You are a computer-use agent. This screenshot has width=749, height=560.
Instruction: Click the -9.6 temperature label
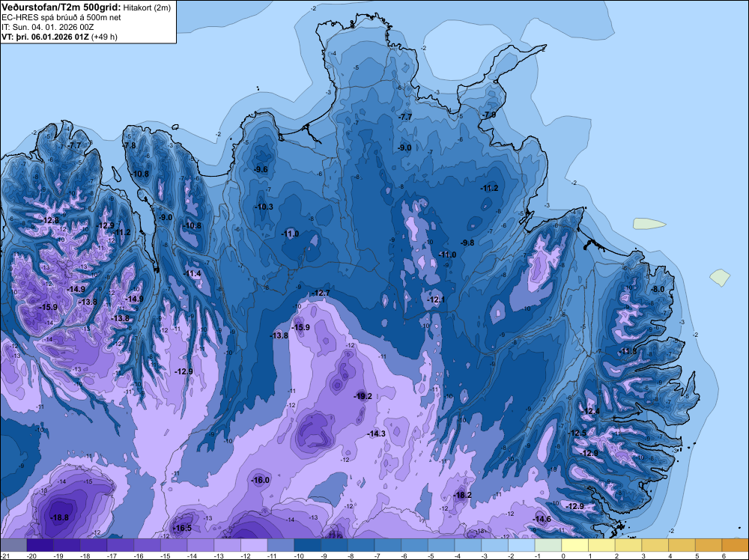[261, 169]
